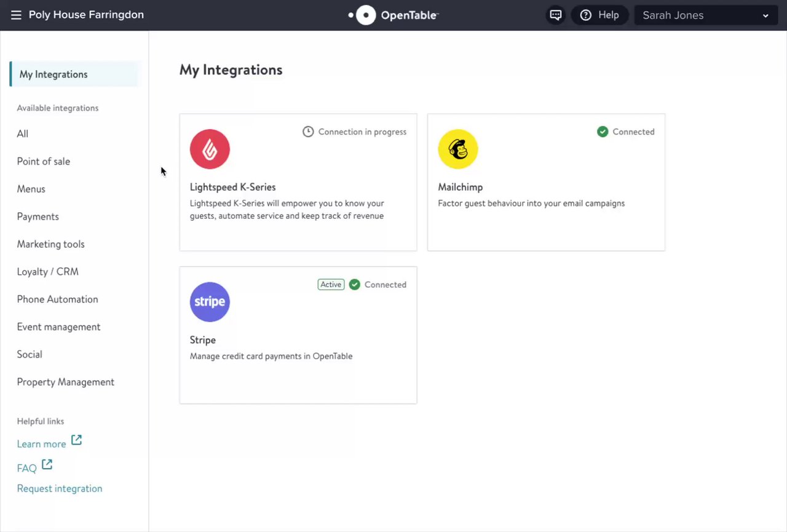Click the OpenTable logo
This screenshot has height=532, width=787.
point(393,15)
